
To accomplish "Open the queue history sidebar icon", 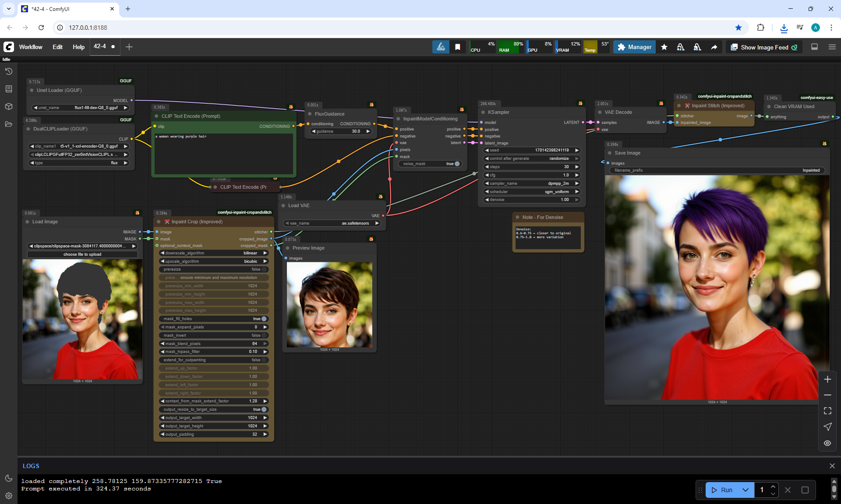I will pos(9,71).
